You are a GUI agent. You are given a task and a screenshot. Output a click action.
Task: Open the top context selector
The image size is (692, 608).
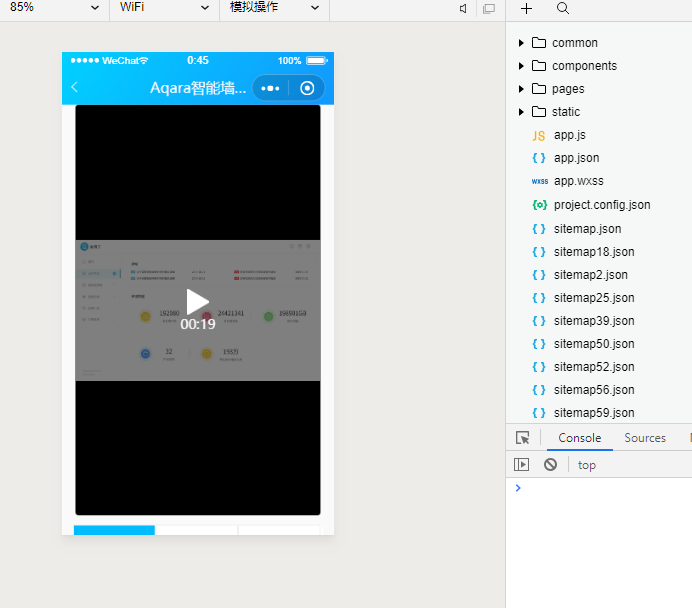[587, 465]
